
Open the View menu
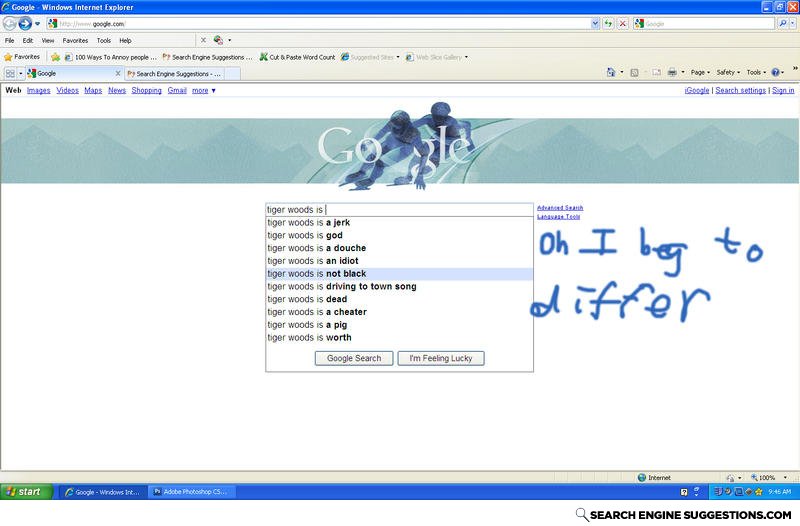[48, 40]
